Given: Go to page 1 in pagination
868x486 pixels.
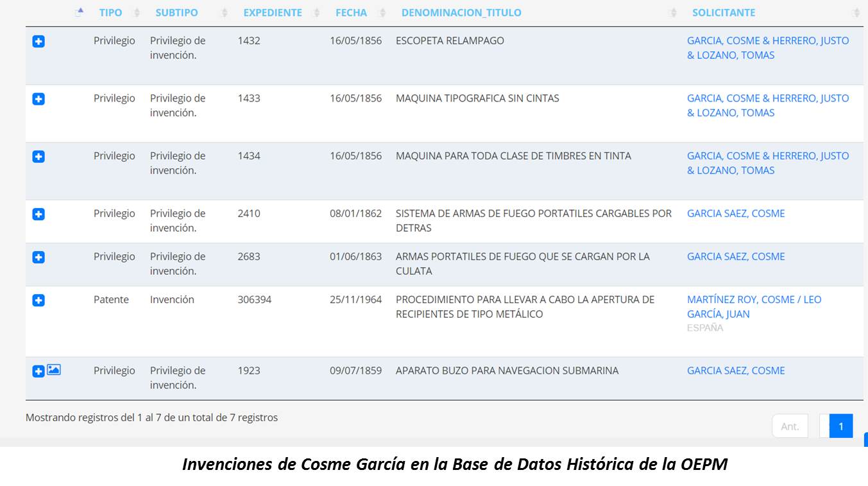Looking at the screenshot, I should [840, 426].
